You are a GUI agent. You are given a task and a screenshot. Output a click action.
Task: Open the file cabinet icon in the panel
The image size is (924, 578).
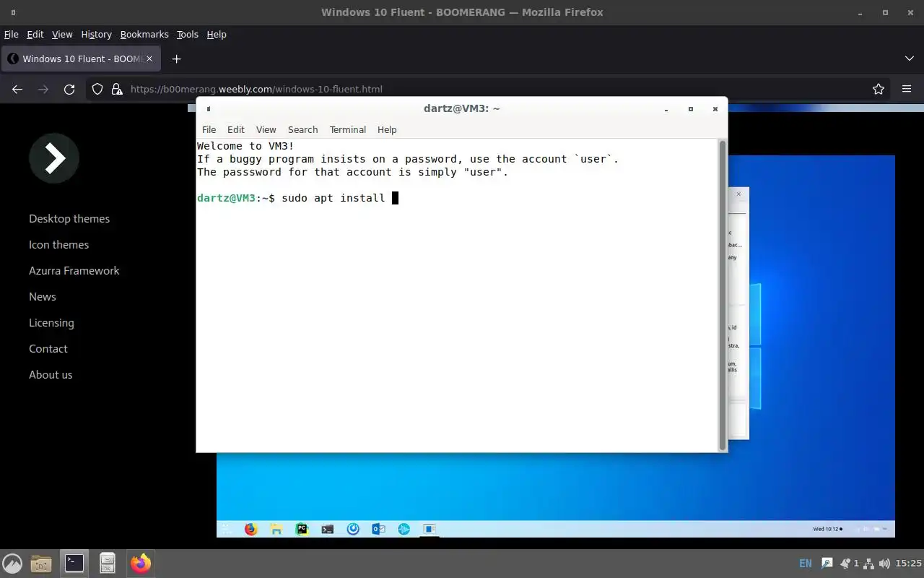[x=108, y=563]
